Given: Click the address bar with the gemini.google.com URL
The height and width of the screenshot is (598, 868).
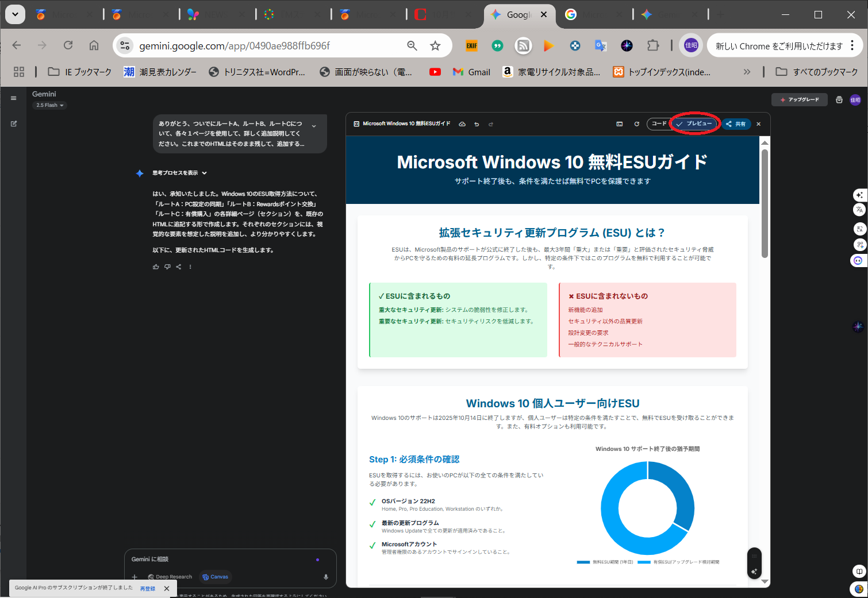Looking at the screenshot, I should (x=235, y=46).
